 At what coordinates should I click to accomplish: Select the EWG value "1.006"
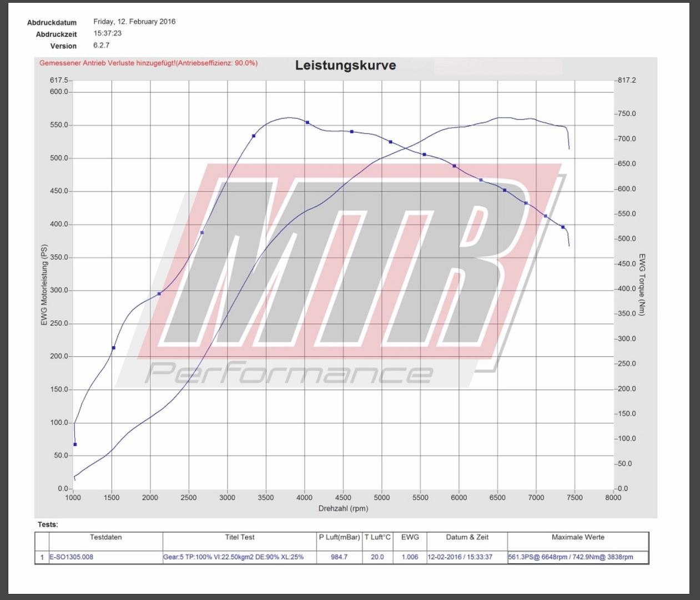410,557
